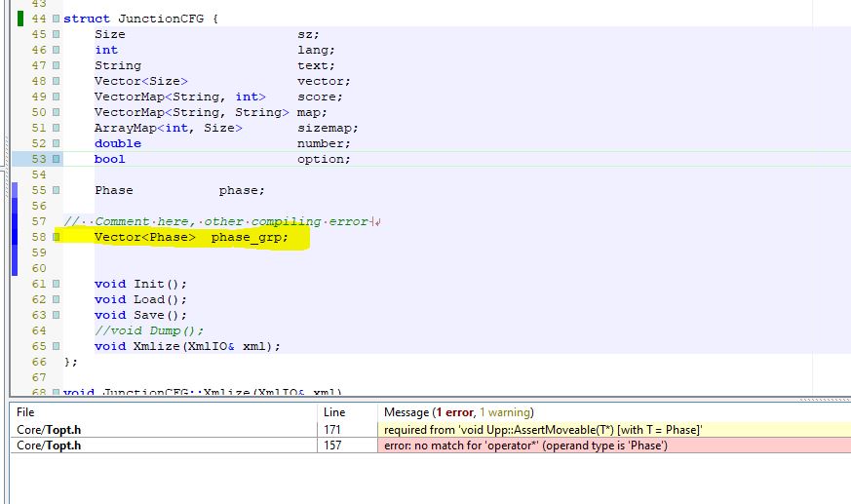The width and height of the screenshot is (851, 504).
Task: Click the gutter marker beside line 45
Action: tap(56, 34)
